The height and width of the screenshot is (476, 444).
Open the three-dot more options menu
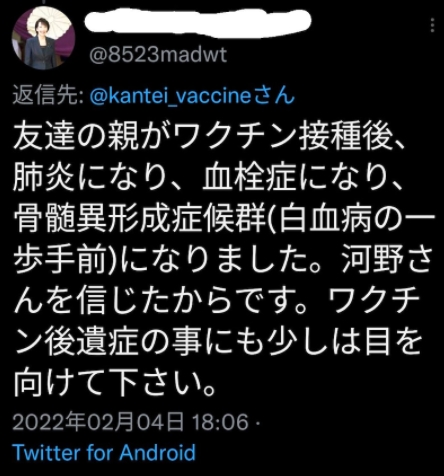[x=432, y=25]
